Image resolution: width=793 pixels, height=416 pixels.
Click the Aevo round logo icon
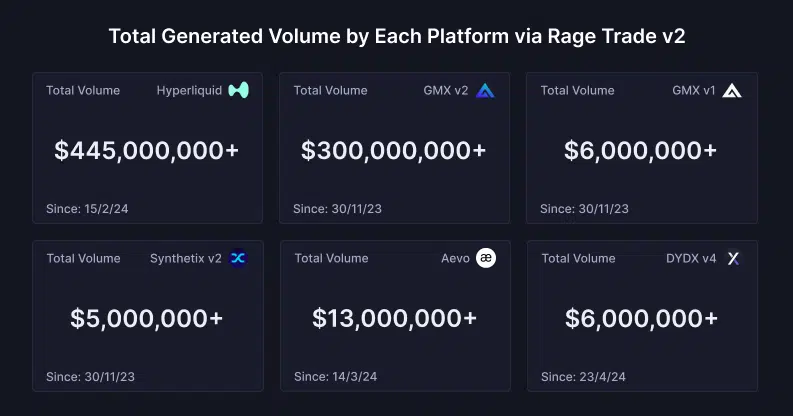tap(485, 258)
